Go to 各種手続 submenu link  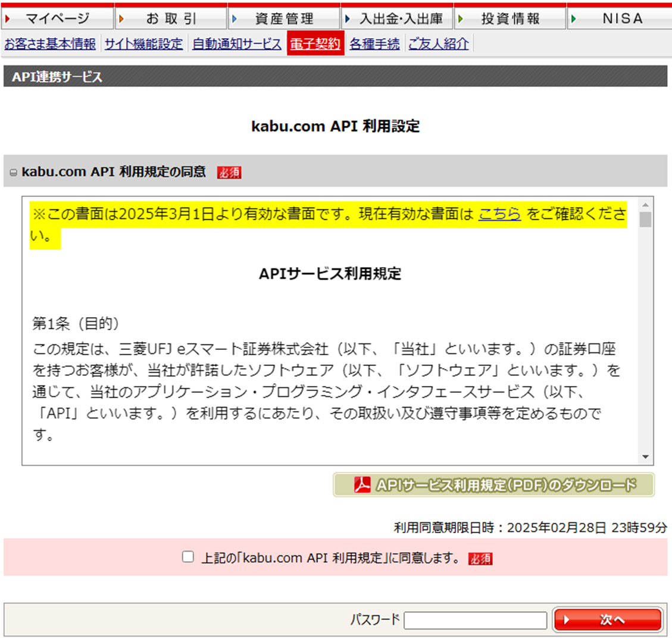(374, 43)
